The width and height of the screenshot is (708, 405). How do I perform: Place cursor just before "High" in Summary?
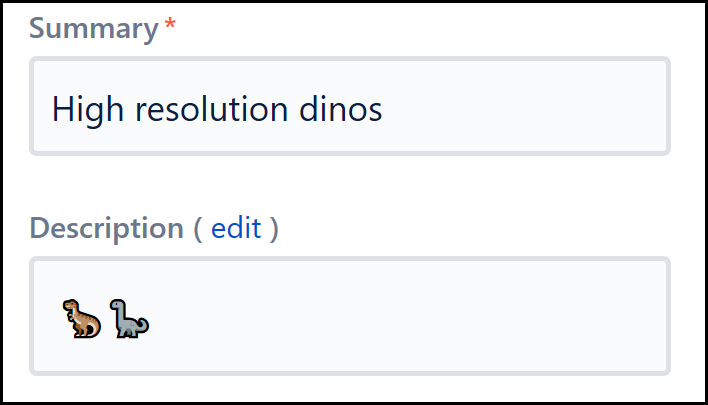[x=52, y=107]
